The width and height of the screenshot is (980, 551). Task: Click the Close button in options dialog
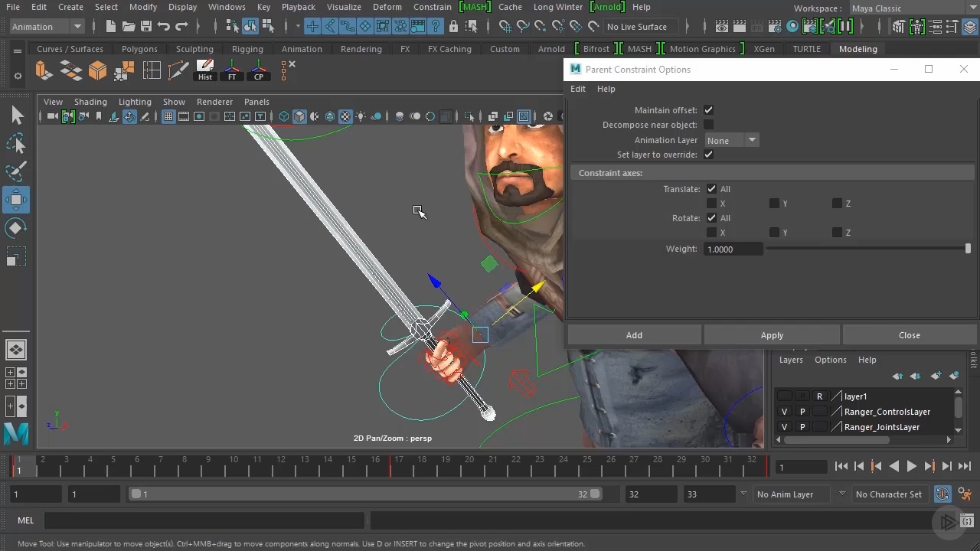tap(910, 335)
